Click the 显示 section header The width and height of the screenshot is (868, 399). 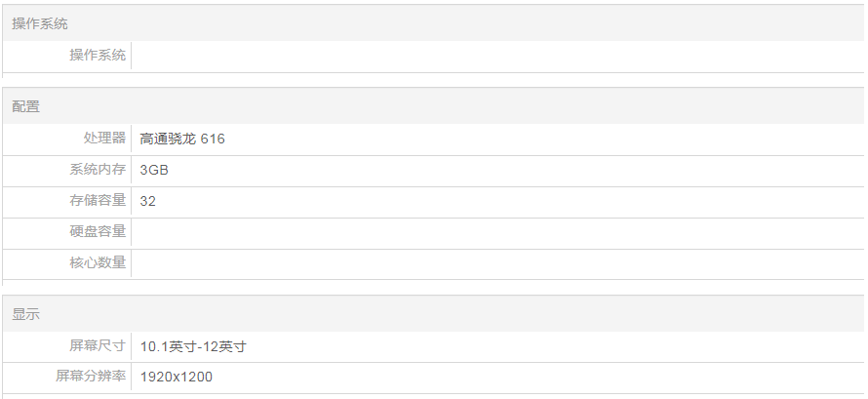tap(26, 314)
